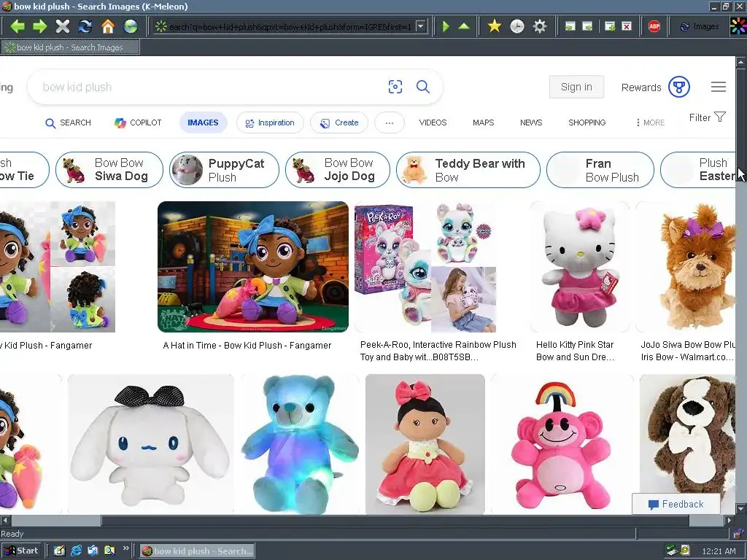Viewport: 747px width, 560px height.
Task: Launch Internet Explorer from quick launch
Action: click(x=76, y=551)
